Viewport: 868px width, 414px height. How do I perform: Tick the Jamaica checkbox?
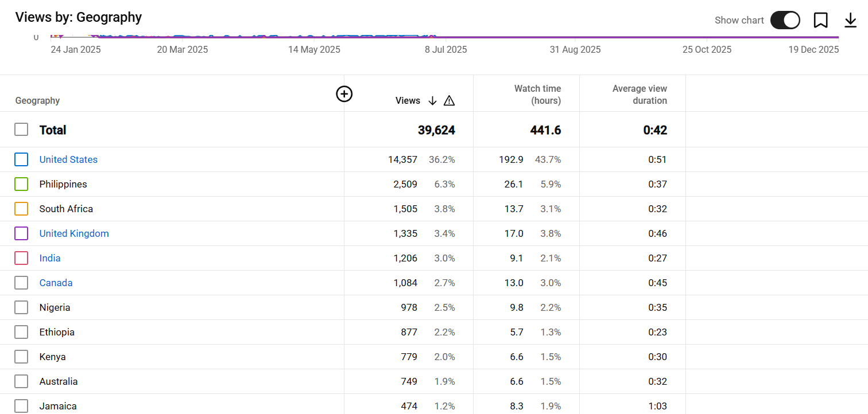tap(21, 405)
